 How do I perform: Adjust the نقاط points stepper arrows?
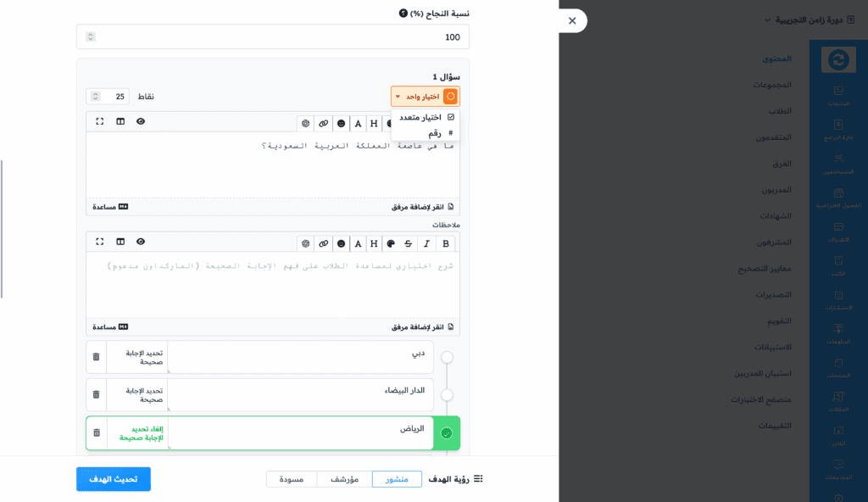95,97
